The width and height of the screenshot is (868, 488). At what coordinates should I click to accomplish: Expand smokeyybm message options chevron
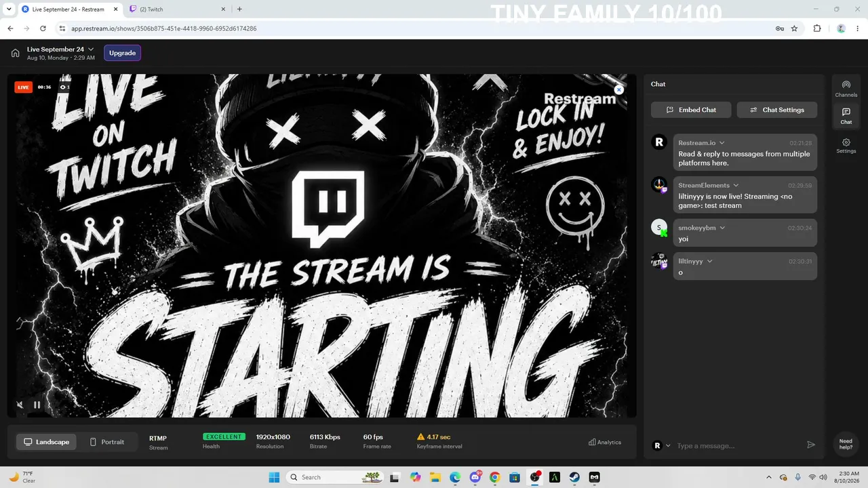click(722, 228)
